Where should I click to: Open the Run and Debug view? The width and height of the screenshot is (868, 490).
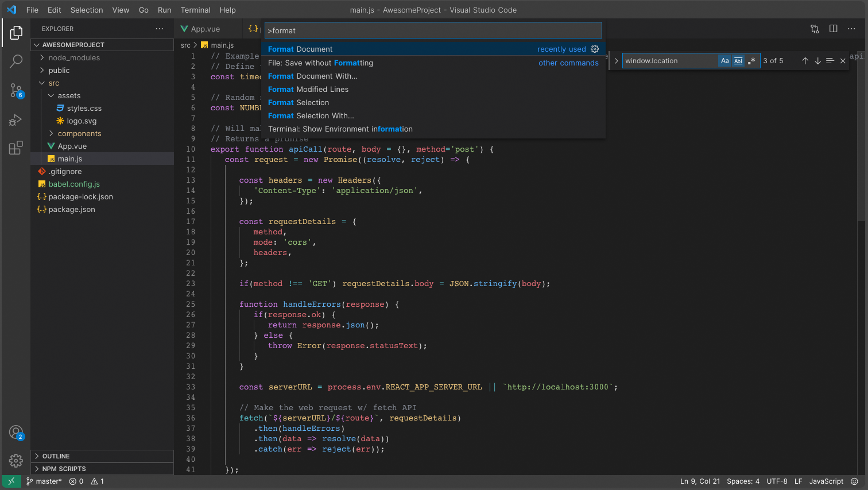(16, 119)
